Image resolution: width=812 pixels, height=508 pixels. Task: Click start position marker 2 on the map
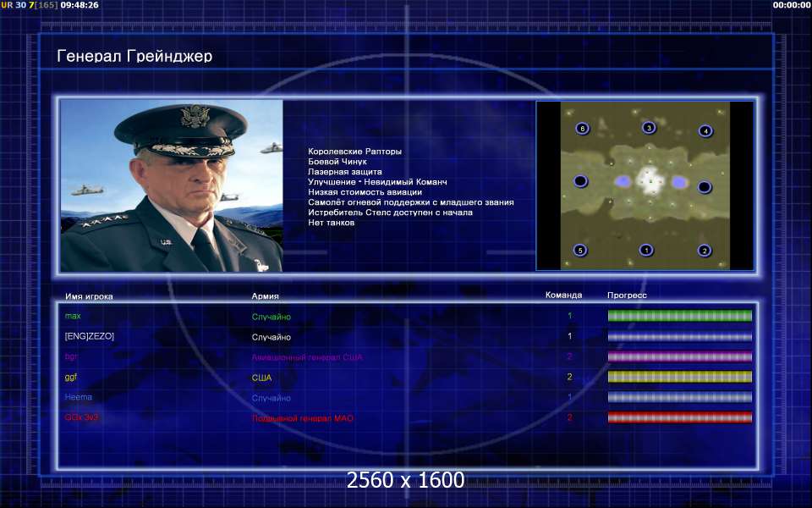click(x=704, y=251)
